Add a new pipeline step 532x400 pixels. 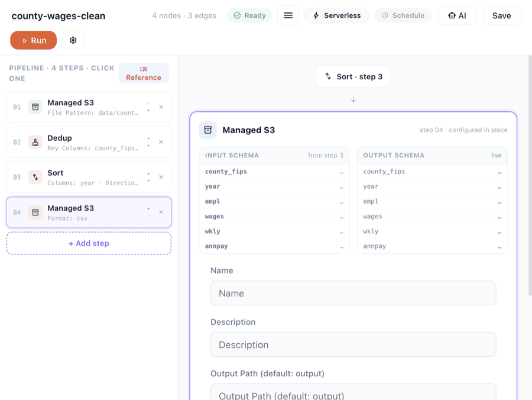(x=89, y=243)
